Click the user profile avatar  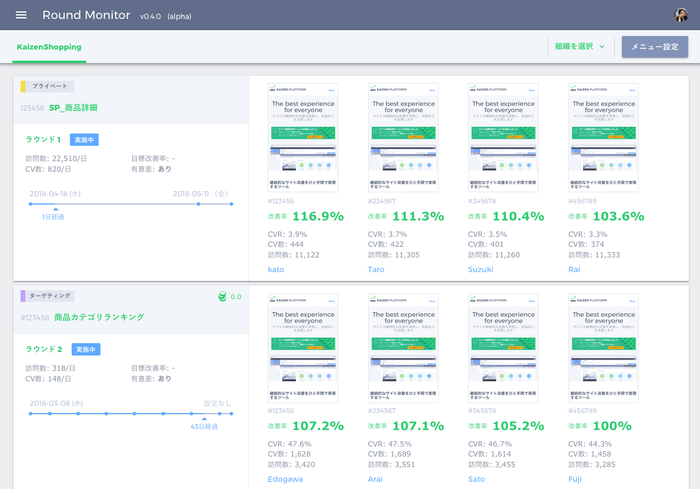click(681, 15)
